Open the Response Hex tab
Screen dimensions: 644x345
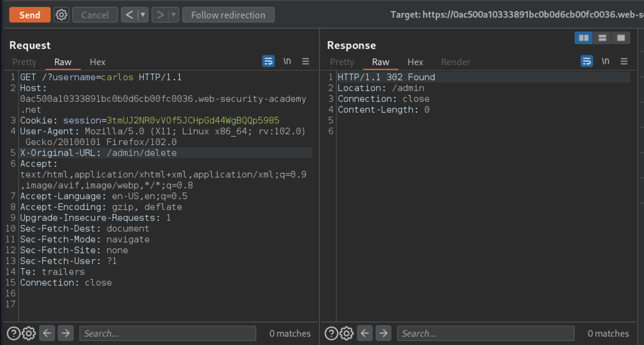[x=415, y=62]
